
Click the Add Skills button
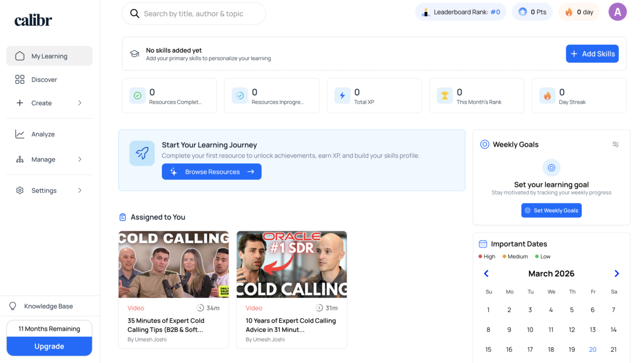coord(592,54)
